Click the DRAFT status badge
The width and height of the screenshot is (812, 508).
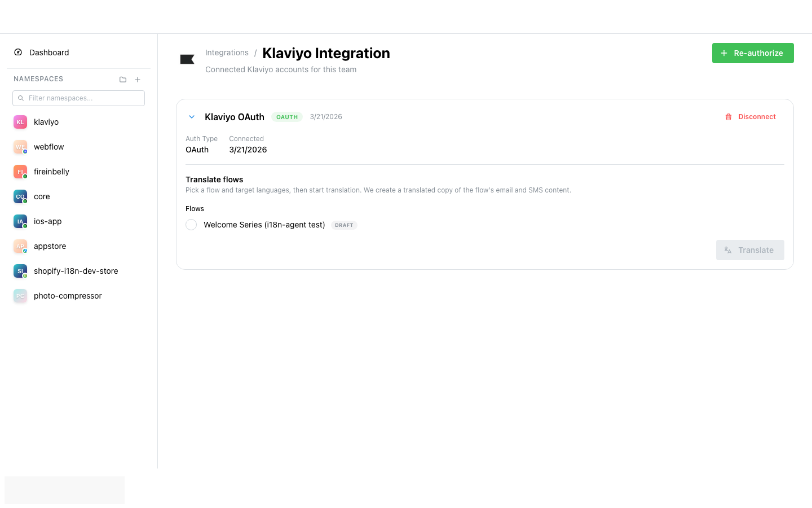(344, 225)
